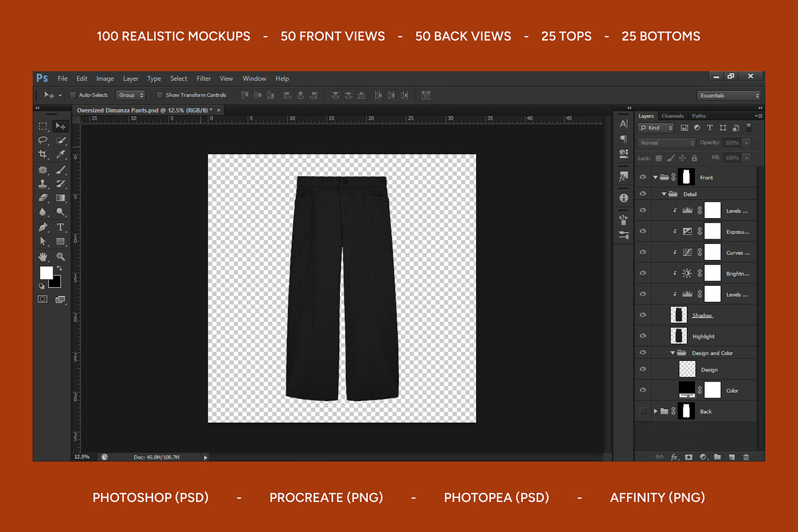Image resolution: width=798 pixels, height=532 pixels.
Task: Select the Quick Selection tool
Action: pos(61,140)
